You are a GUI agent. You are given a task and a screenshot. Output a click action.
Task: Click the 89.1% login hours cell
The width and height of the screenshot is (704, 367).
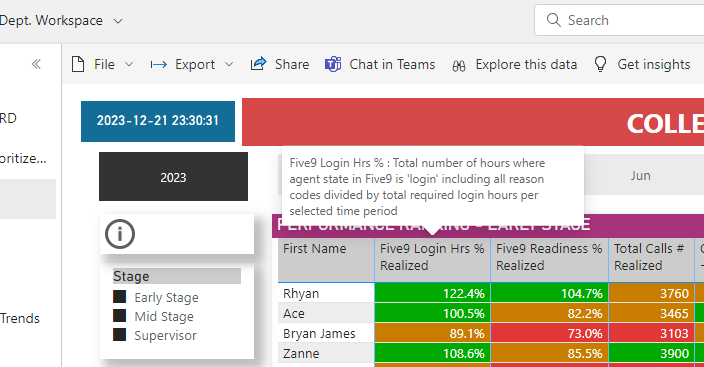432,333
